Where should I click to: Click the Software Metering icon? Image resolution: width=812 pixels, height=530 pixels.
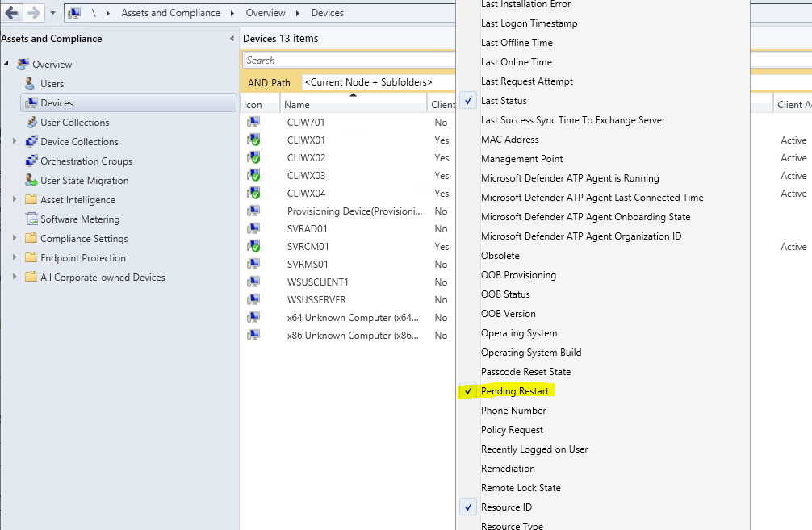31,219
